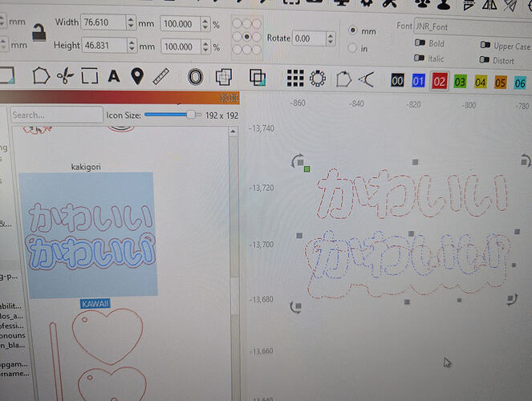Image resolution: width=532 pixels, height=401 pixels.
Task: Click the center anchor point dot
Action: pyautogui.click(x=247, y=36)
